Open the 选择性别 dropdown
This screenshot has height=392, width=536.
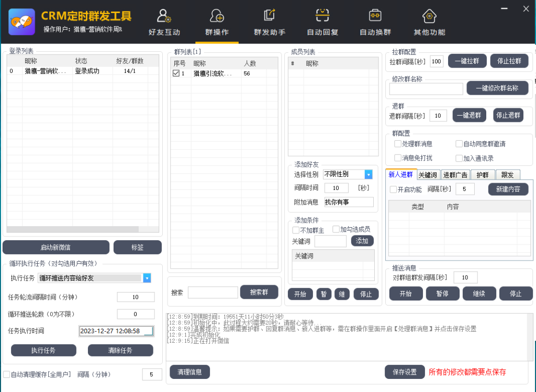click(x=368, y=174)
